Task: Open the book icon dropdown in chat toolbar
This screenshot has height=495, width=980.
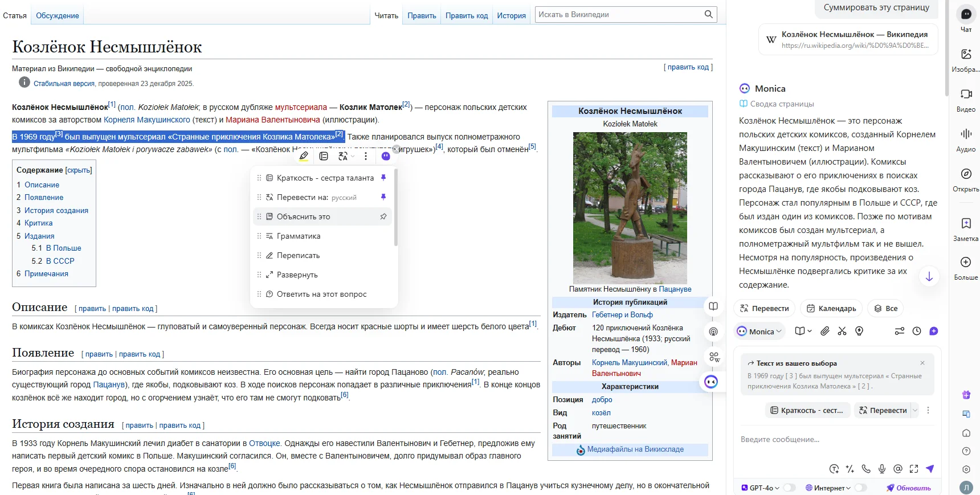Action: point(803,331)
